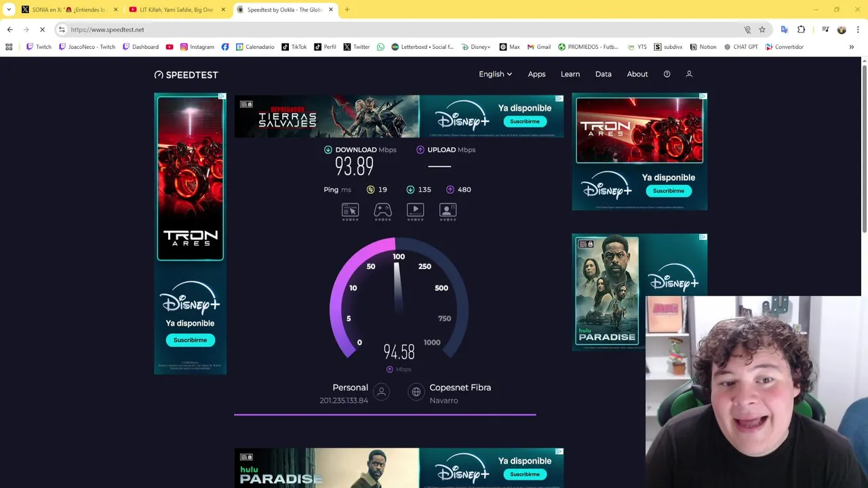The height and width of the screenshot is (488, 868).
Task: Open the Chrome three-dot menu
Action: pyautogui.click(x=858, y=30)
